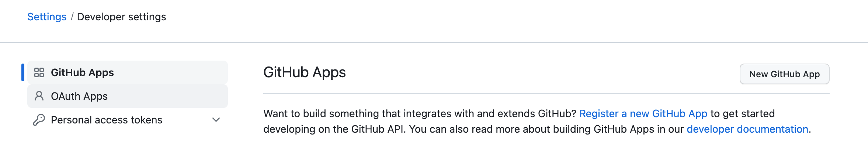This screenshot has height=153, width=868.
Task: Open the Personal access tokens sidebar entry
Action: coord(128,120)
